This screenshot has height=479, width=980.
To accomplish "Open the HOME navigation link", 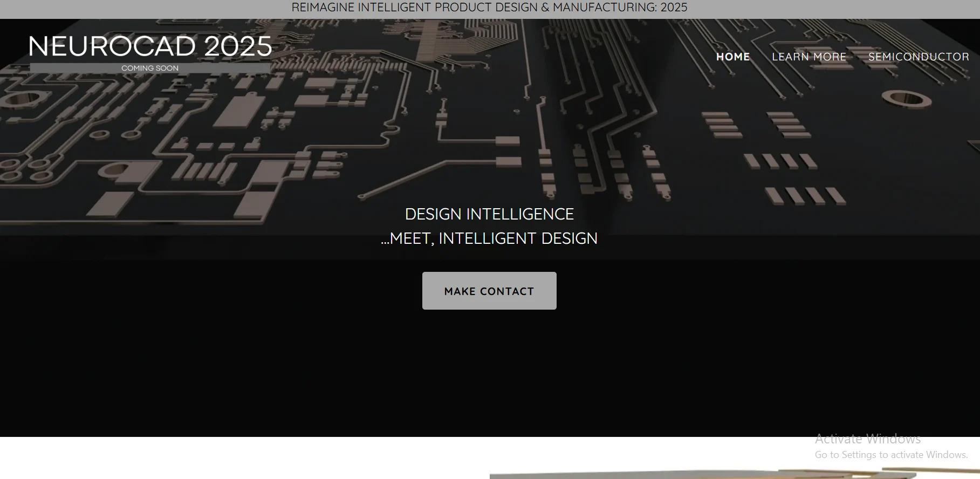I will [733, 57].
